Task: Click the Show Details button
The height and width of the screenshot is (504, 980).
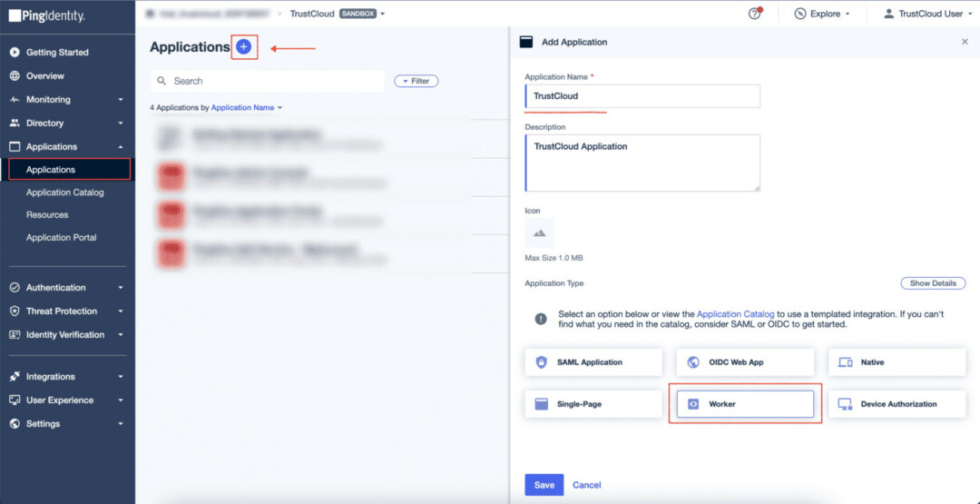Action: (933, 283)
